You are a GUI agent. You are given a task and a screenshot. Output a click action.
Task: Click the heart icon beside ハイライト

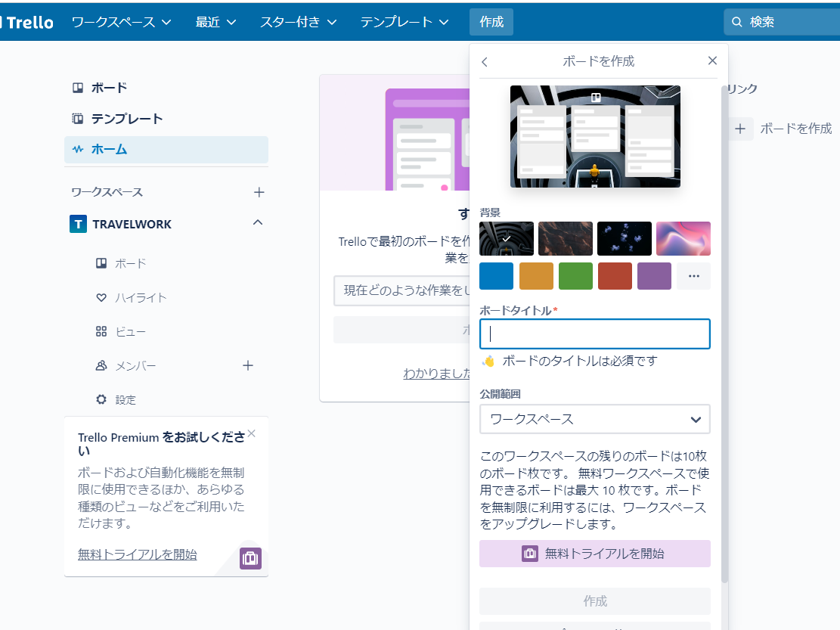pyautogui.click(x=101, y=297)
